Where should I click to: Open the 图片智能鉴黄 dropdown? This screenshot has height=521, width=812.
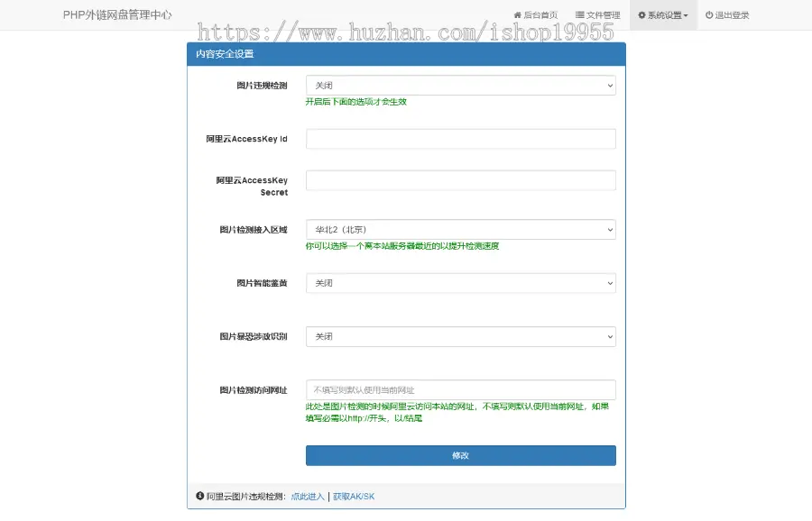(460, 282)
